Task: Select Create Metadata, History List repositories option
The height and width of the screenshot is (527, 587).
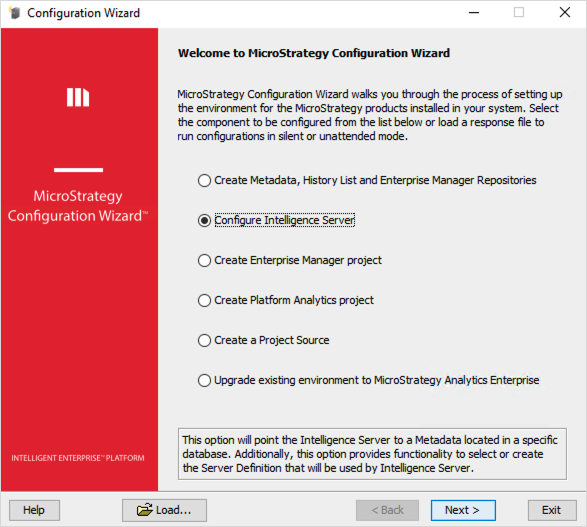Action: [x=204, y=180]
